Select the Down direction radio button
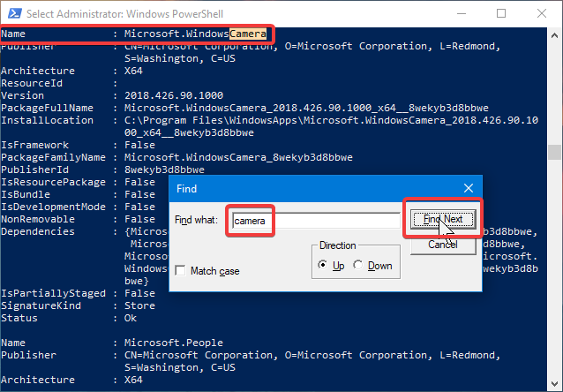The width and height of the screenshot is (563, 392). click(x=357, y=265)
